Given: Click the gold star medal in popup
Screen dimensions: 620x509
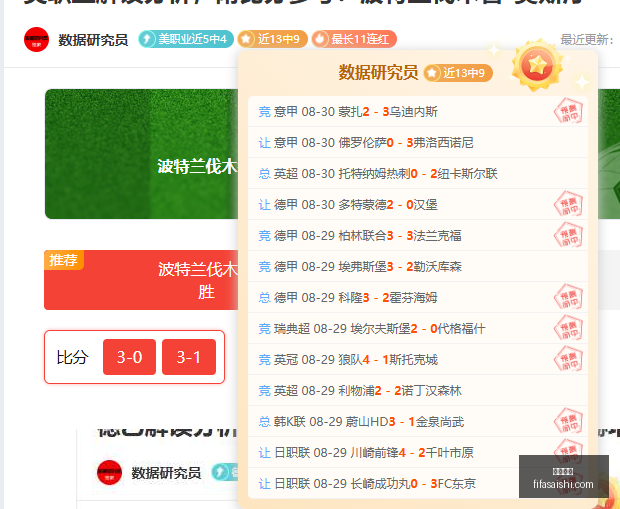Looking at the screenshot, I should coord(537,64).
